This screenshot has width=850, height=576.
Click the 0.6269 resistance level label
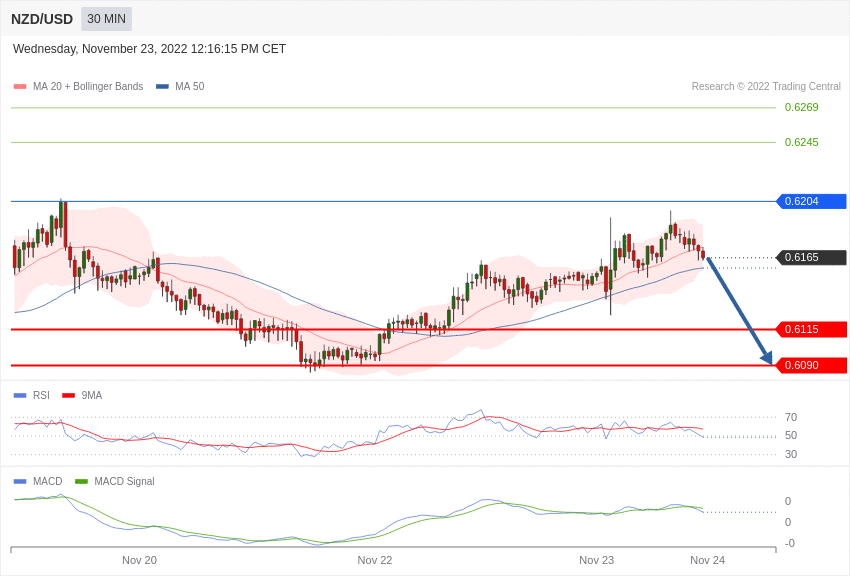click(x=801, y=107)
